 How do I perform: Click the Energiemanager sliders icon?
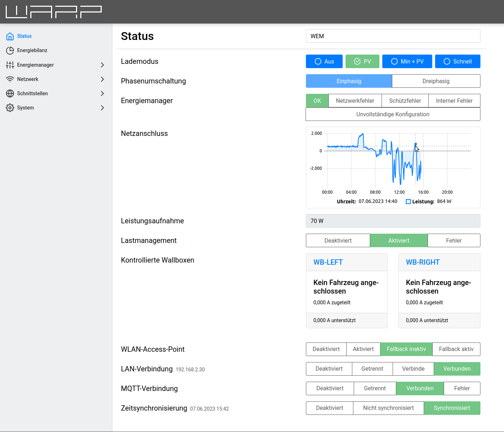point(10,65)
